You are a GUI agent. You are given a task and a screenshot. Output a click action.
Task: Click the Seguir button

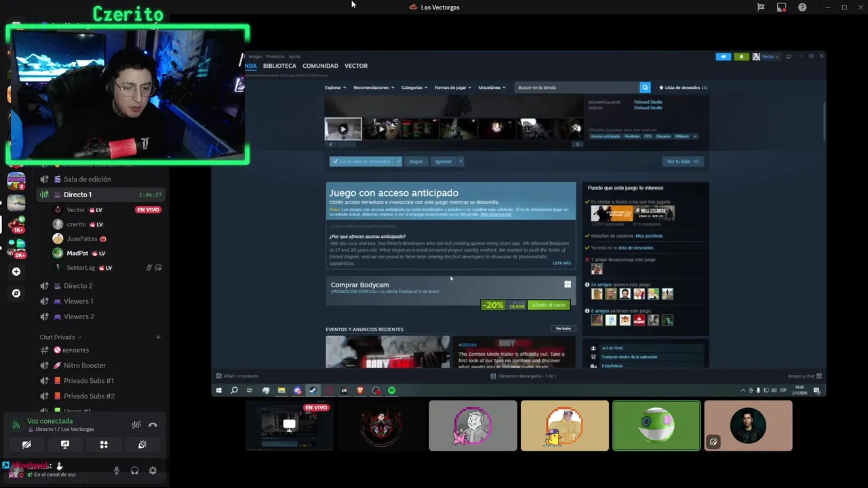[x=416, y=161]
